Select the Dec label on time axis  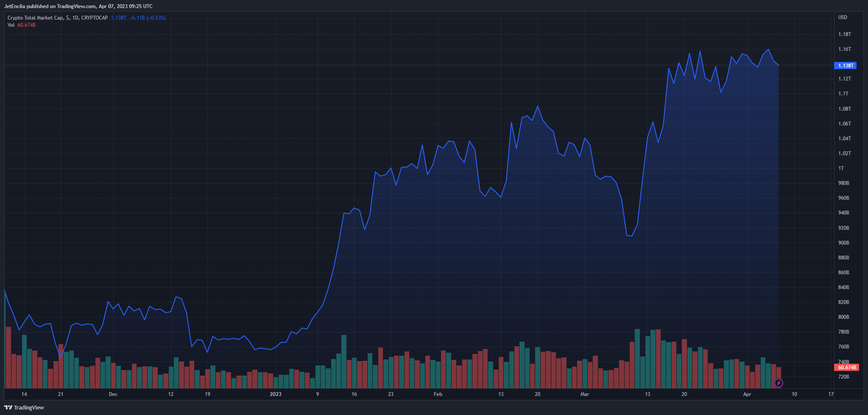[x=113, y=394]
